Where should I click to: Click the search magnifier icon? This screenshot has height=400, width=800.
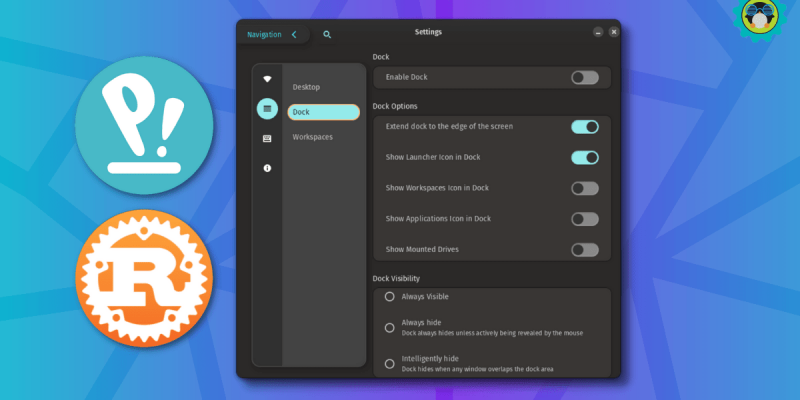coord(327,35)
